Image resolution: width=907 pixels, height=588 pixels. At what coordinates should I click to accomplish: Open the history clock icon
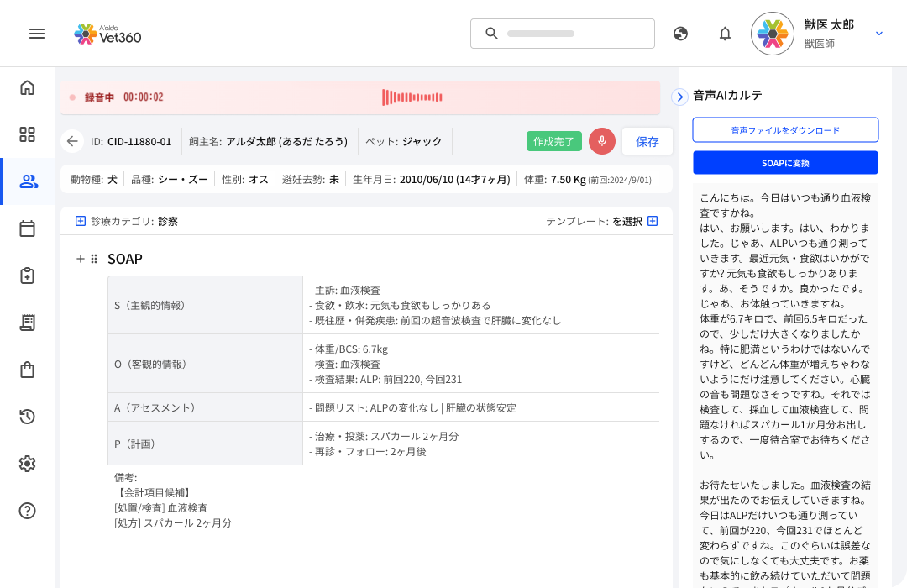27,417
